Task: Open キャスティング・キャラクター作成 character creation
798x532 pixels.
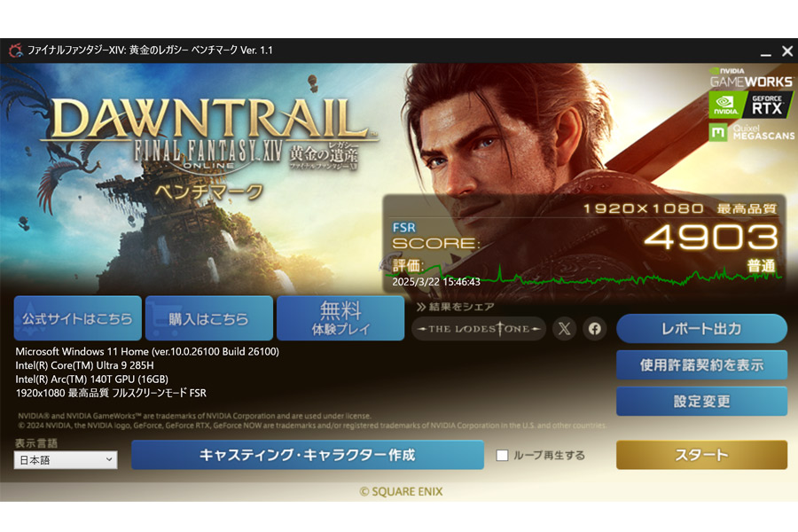Action: pos(308,455)
